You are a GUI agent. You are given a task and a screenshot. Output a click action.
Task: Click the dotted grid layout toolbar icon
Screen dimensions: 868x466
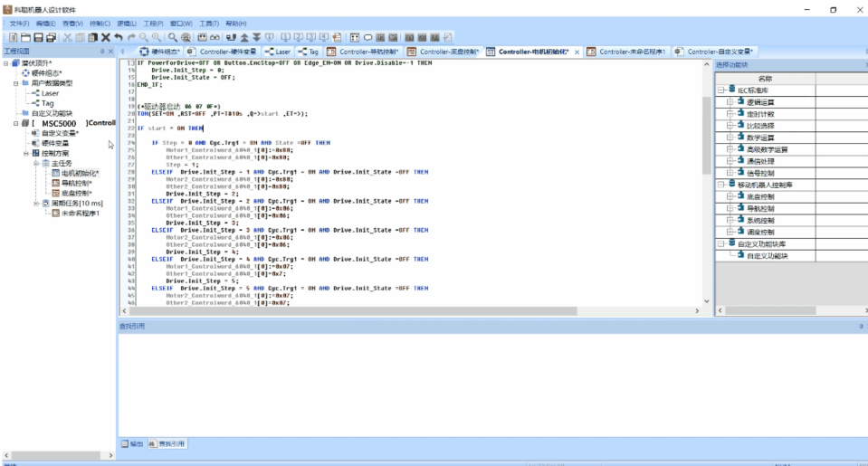(355, 38)
